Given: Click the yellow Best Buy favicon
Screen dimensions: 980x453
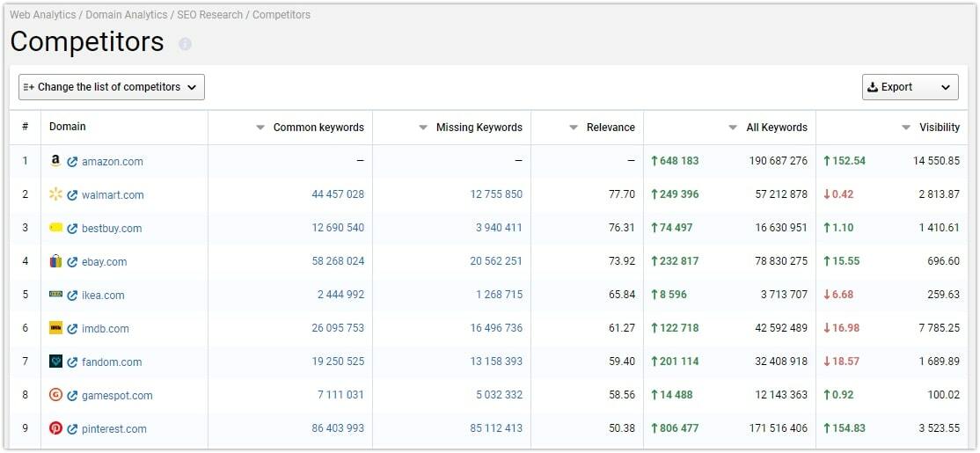Looking at the screenshot, I should 55,228.
